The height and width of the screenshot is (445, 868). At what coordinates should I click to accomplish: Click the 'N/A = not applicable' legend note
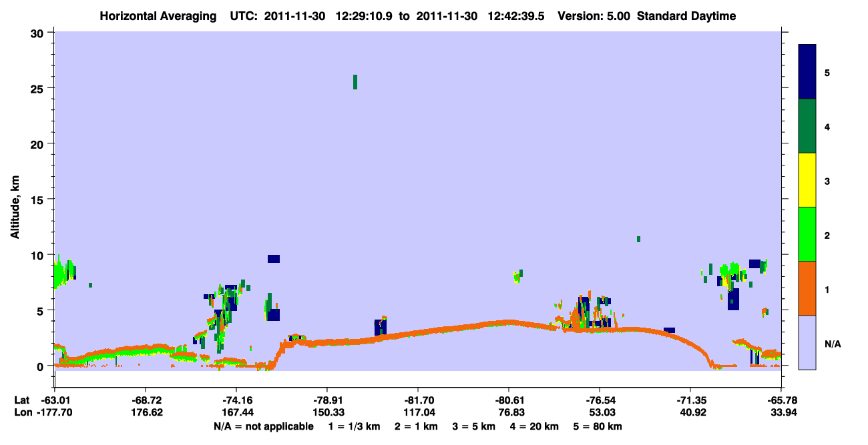(263, 426)
